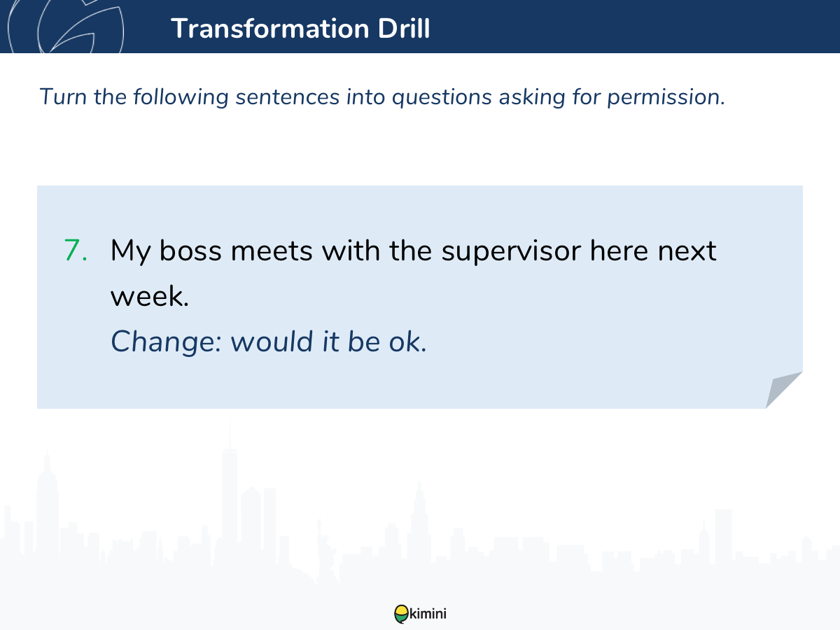Screen dimensions: 840x630
Task: Click the word "week." on the second line
Action: point(150,296)
